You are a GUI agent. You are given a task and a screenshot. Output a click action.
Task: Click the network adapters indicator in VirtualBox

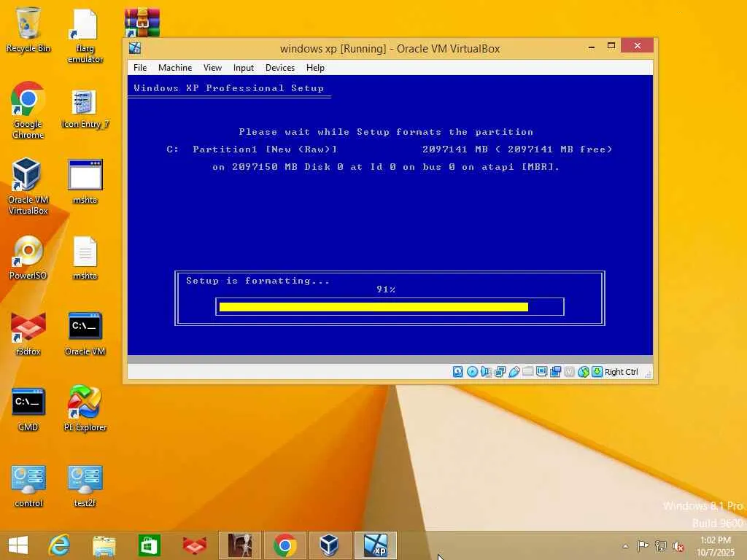point(500,372)
